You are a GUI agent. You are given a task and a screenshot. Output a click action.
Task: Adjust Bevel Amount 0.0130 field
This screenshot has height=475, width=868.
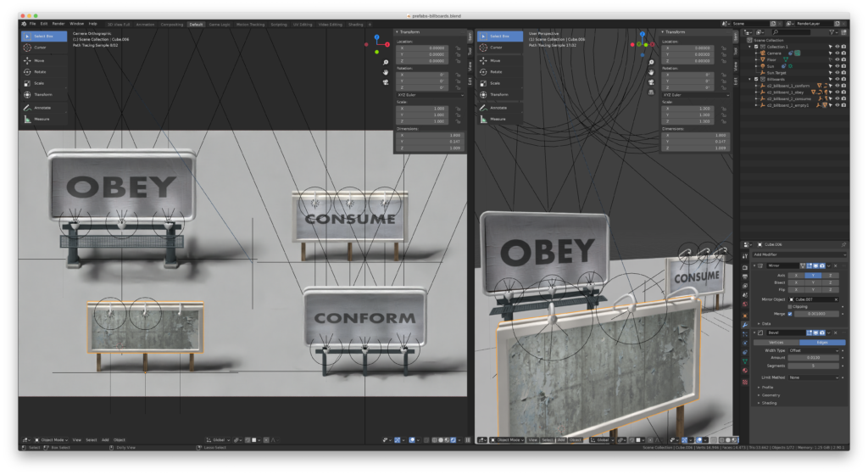(x=813, y=358)
